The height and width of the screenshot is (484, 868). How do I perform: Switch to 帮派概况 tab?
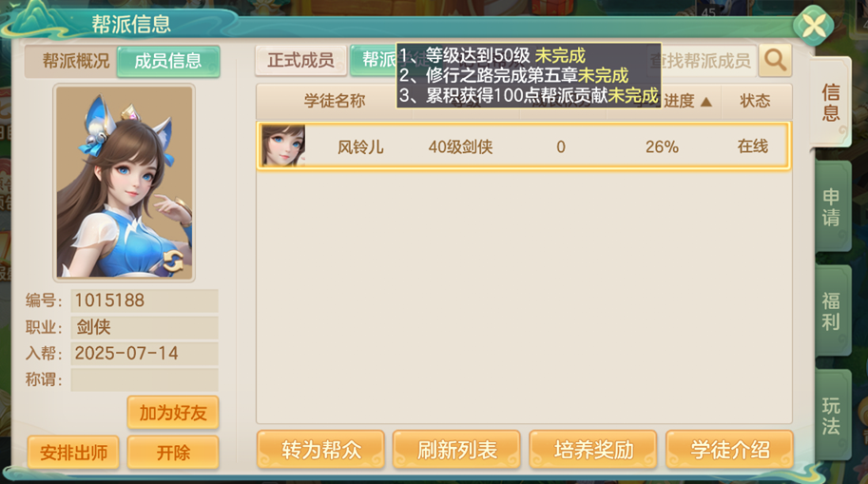pos(76,61)
